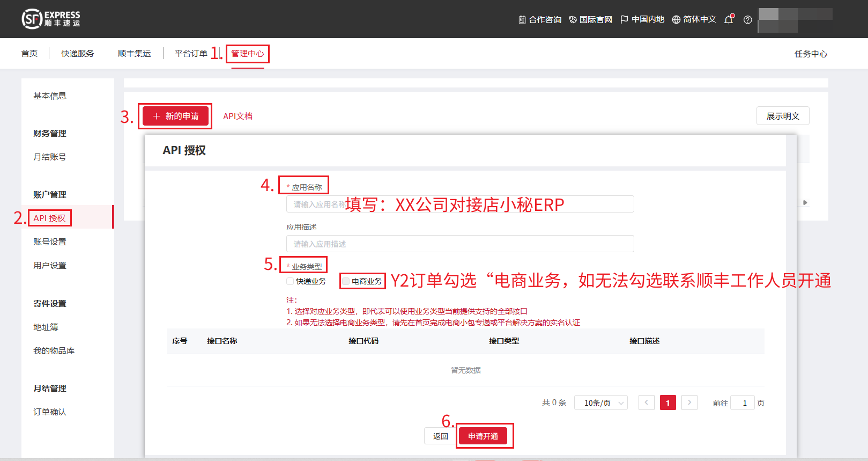Click the 新的申请 button
The image size is (868, 461).
tap(175, 116)
